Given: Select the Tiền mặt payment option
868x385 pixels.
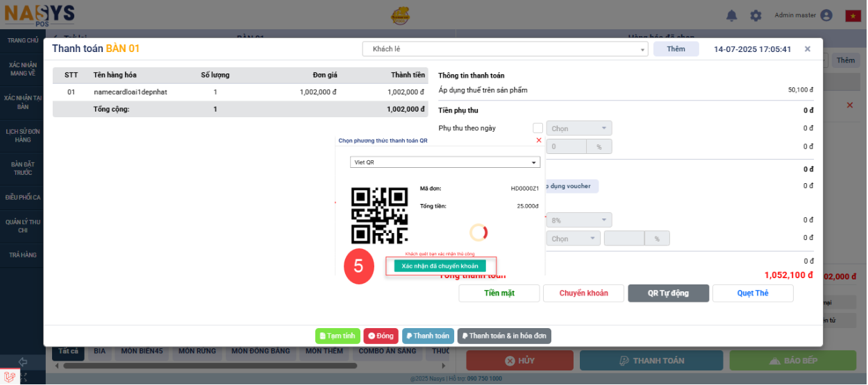Looking at the screenshot, I should coord(499,293).
